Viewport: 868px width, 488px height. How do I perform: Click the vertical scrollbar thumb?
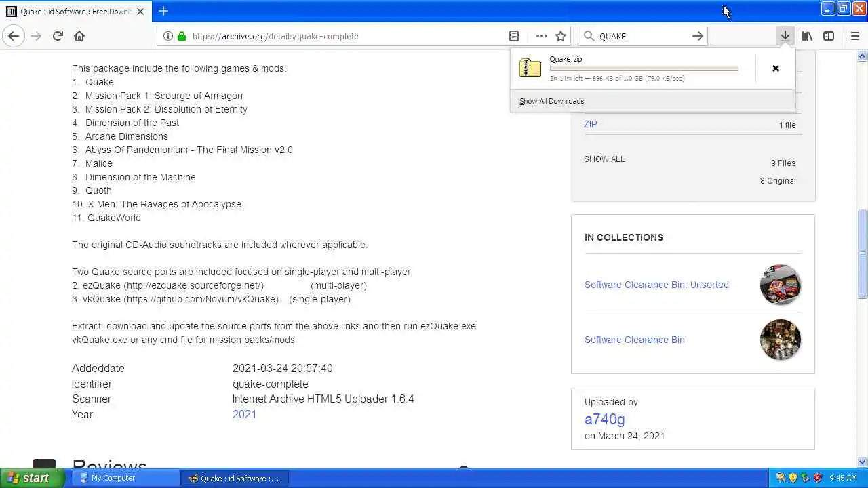coord(862,254)
